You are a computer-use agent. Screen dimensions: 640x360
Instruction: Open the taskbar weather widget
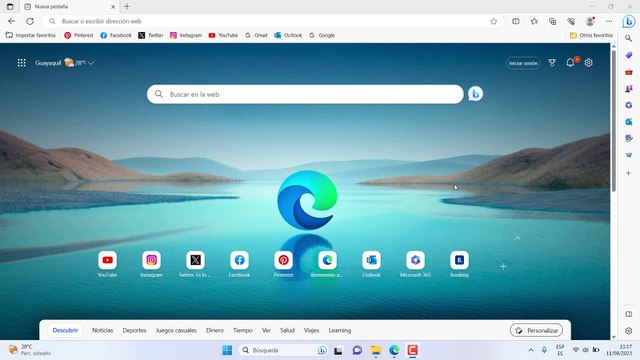[30, 350]
